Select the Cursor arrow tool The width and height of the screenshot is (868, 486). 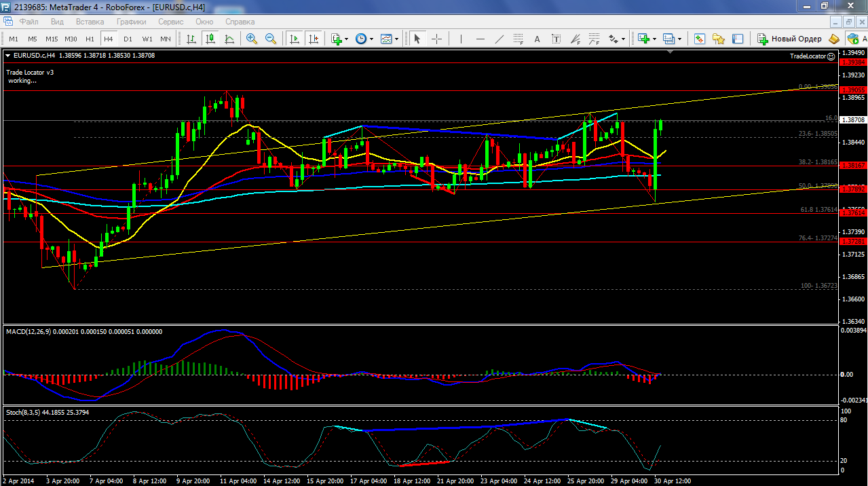click(x=417, y=39)
